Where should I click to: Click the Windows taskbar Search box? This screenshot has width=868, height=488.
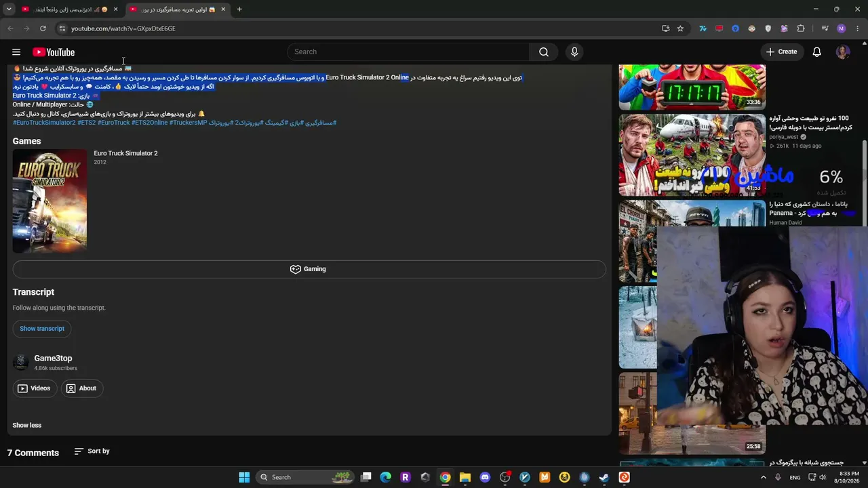coord(306,477)
